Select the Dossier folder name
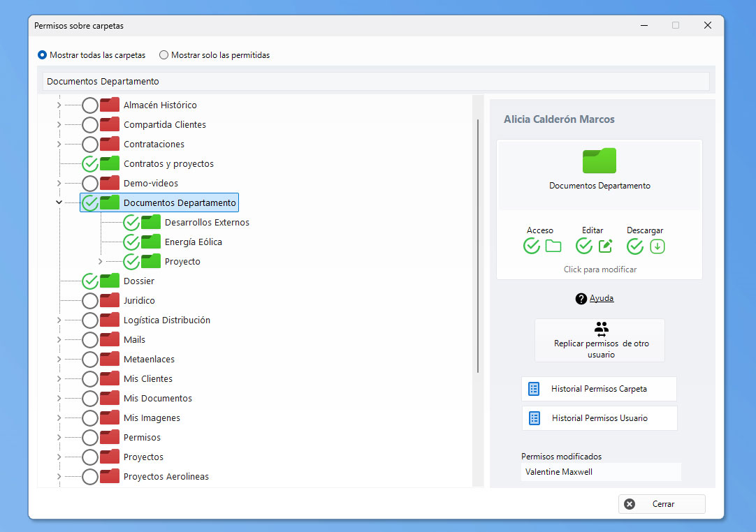 point(139,281)
